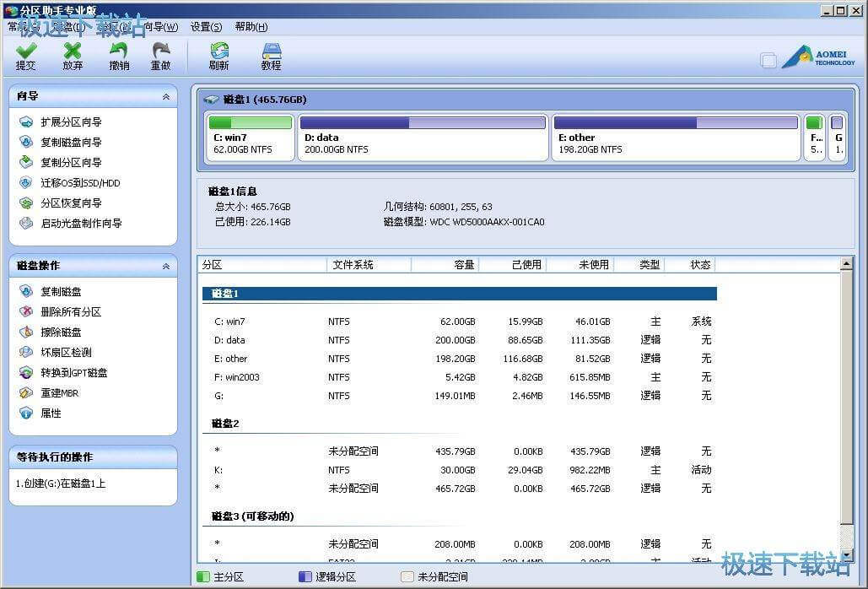Screen dimensions: 868x589
Task: Collapse the 磁盘操作 panel chevron
Action: tap(165, 267)
